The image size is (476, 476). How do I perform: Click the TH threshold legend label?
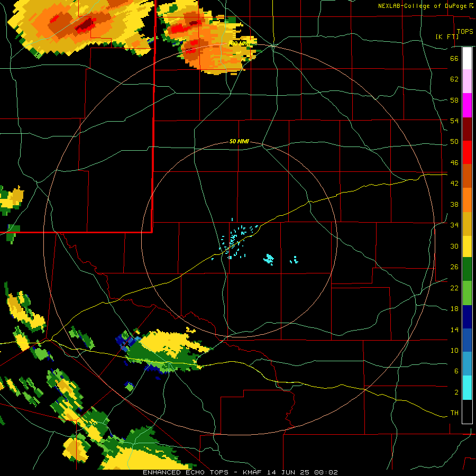(454, 413)
